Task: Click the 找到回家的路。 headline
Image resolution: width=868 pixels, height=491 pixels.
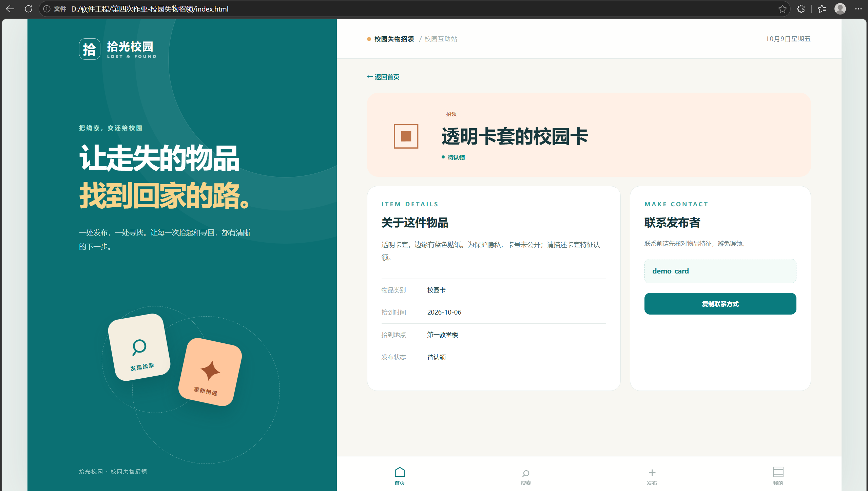Action: coord(165,195)
